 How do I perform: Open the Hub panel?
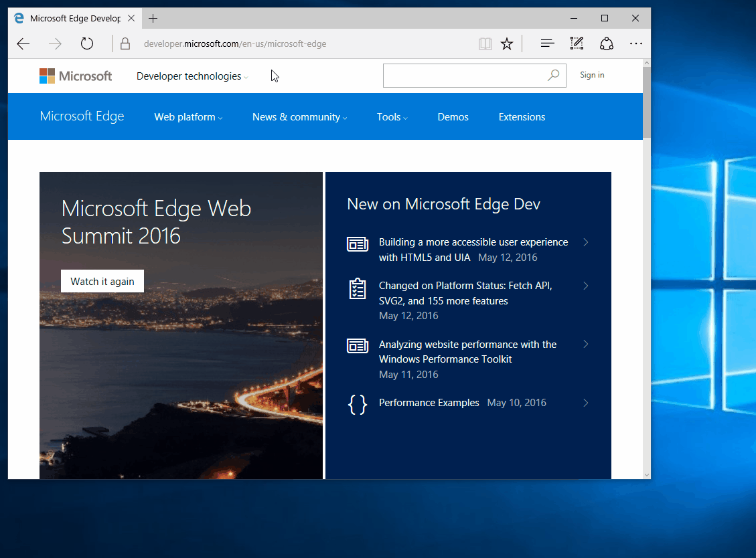(547, 43)
